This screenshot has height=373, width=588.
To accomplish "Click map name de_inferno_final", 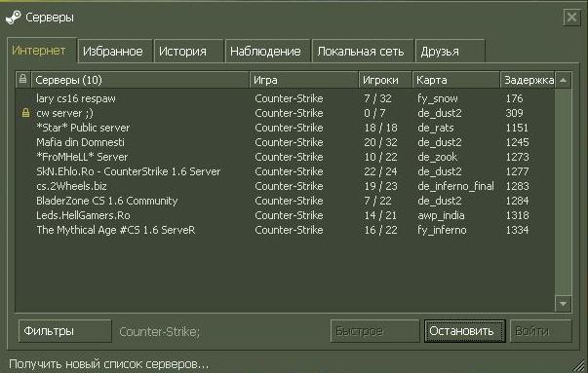I will 455,187.
